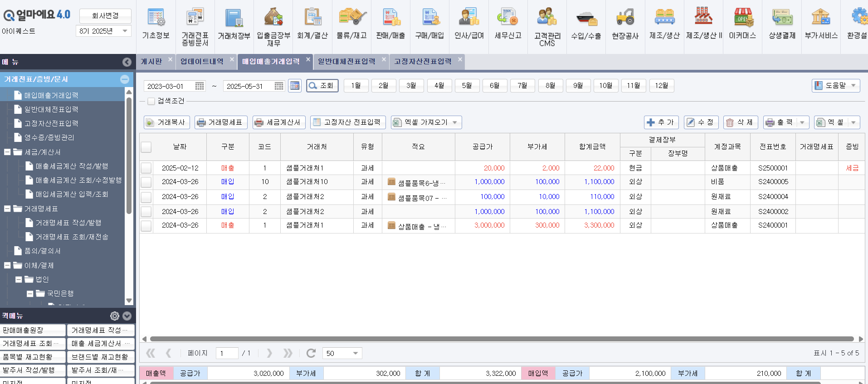The height and width of the screenshot is (384, 868).
Task: Switch to the 업데이트내역 tab
Action: point(202,62)
